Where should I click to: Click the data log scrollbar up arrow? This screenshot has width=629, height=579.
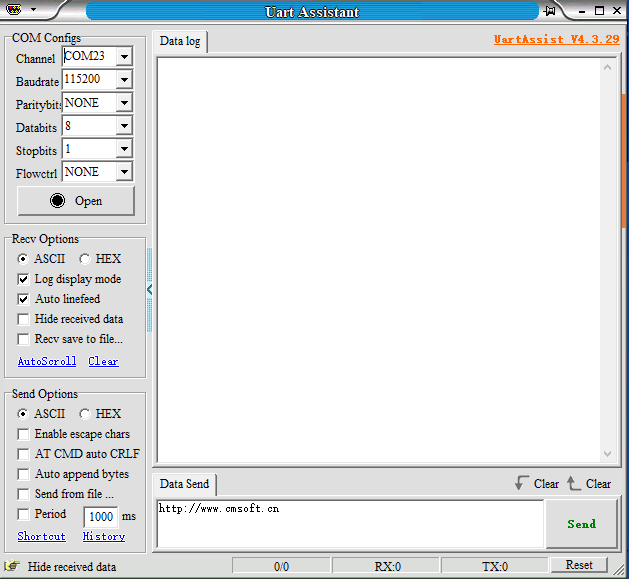pyautogui.click(x=607, y=67)
